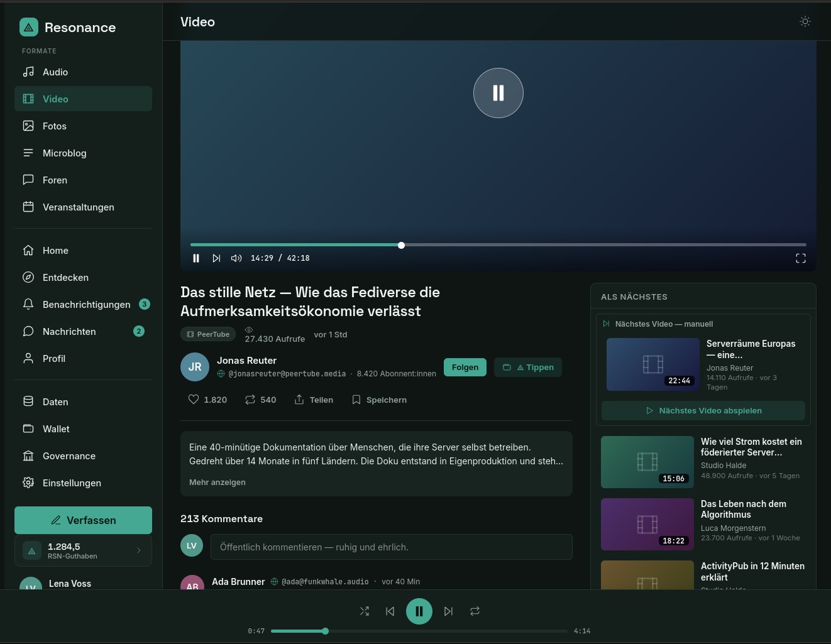Open Ada Brunner's profile name

point(238,582)
